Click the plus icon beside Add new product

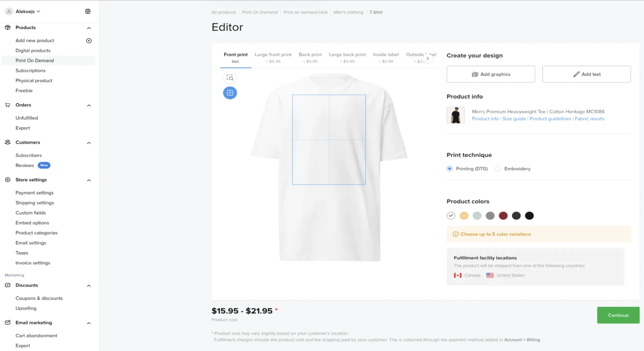tap(89, 41)
